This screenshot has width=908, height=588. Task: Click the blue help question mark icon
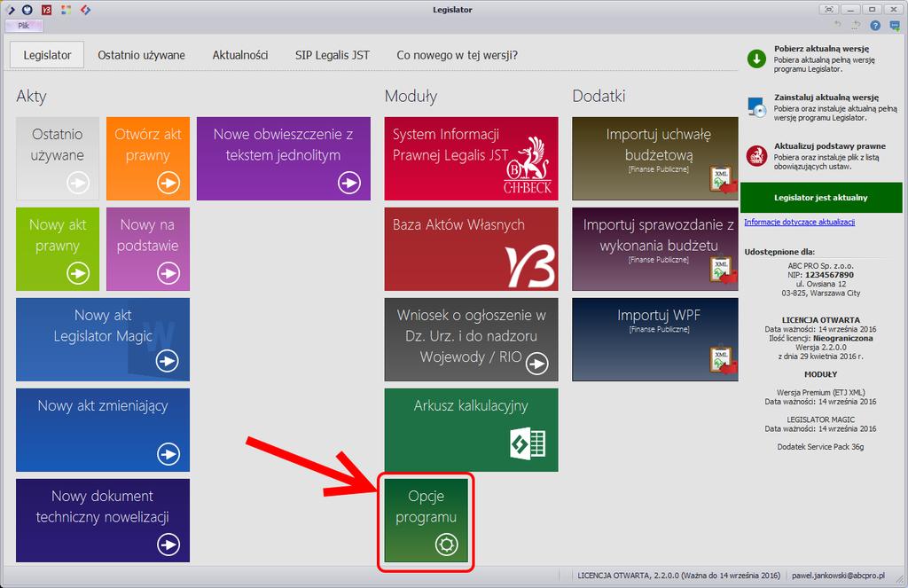pyautogui.click(x=875, y=26)
